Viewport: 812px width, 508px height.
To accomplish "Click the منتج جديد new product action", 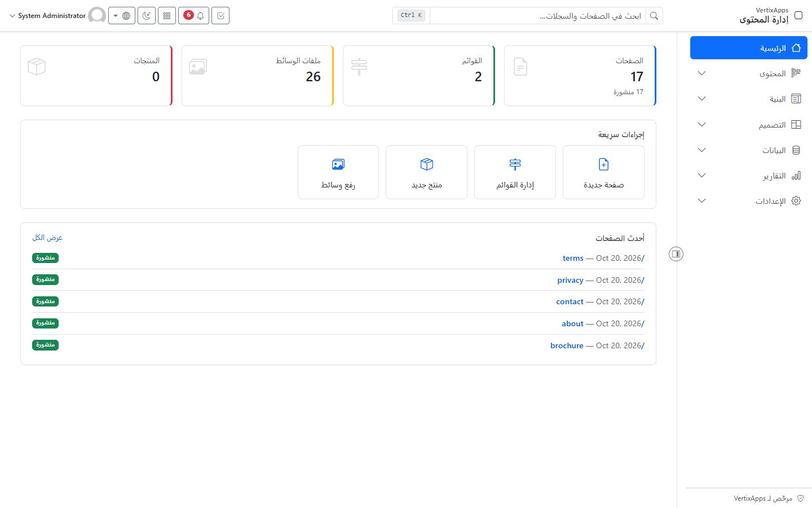I will [426, 172].
